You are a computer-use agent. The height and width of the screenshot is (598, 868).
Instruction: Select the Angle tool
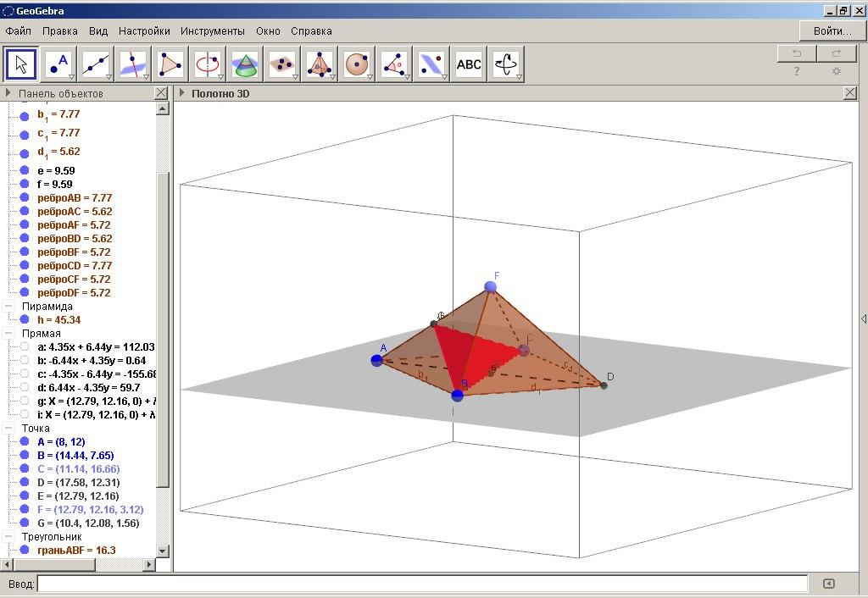tap(393, 64)
